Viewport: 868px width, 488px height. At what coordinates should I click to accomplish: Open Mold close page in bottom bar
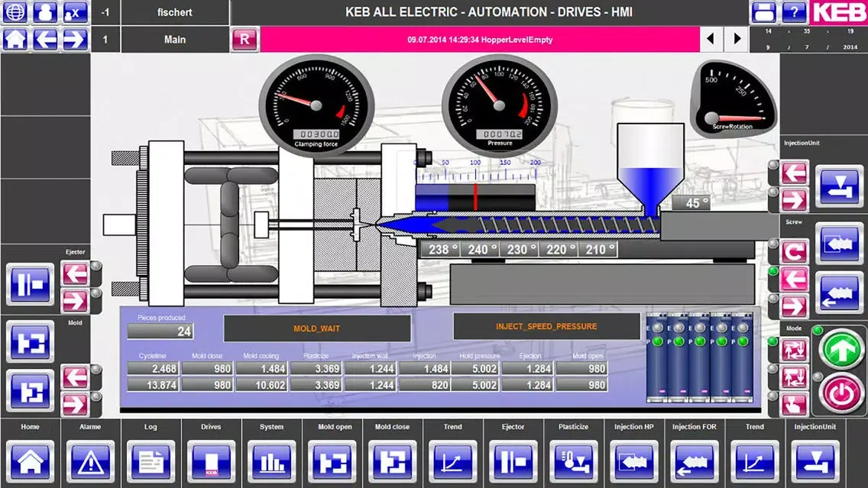pos(392,461)
